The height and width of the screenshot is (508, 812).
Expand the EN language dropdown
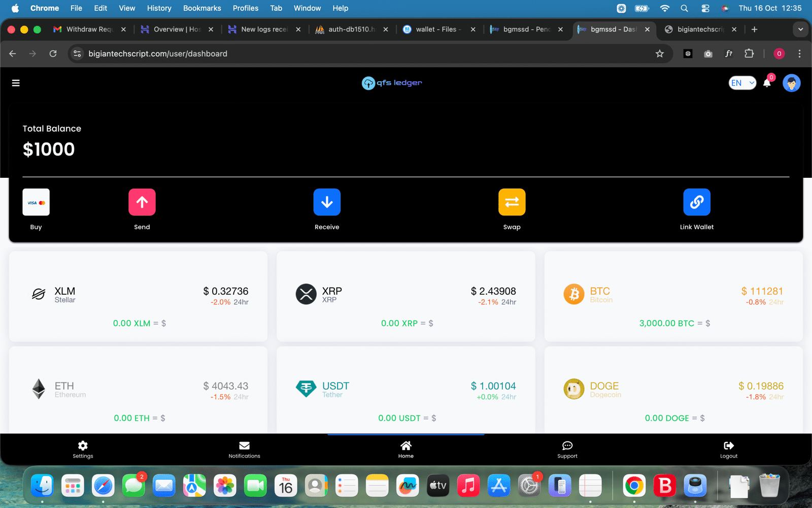742,83
